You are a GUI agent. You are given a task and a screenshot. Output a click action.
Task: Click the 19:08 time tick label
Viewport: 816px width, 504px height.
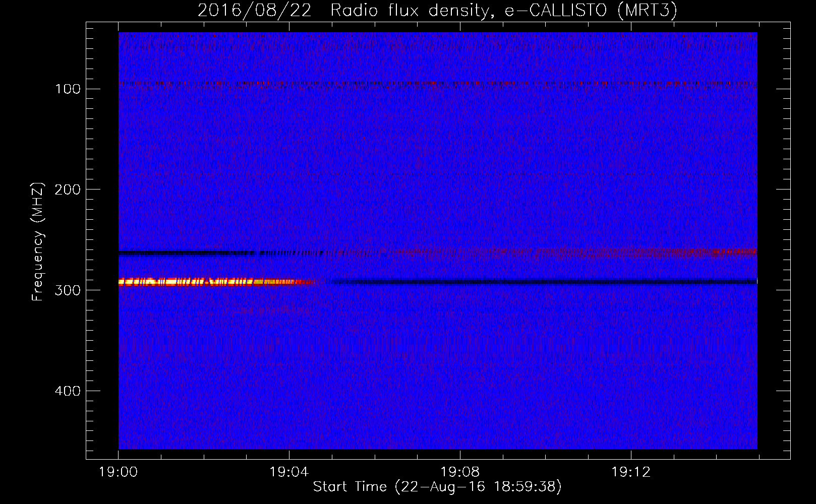(460, 472)
